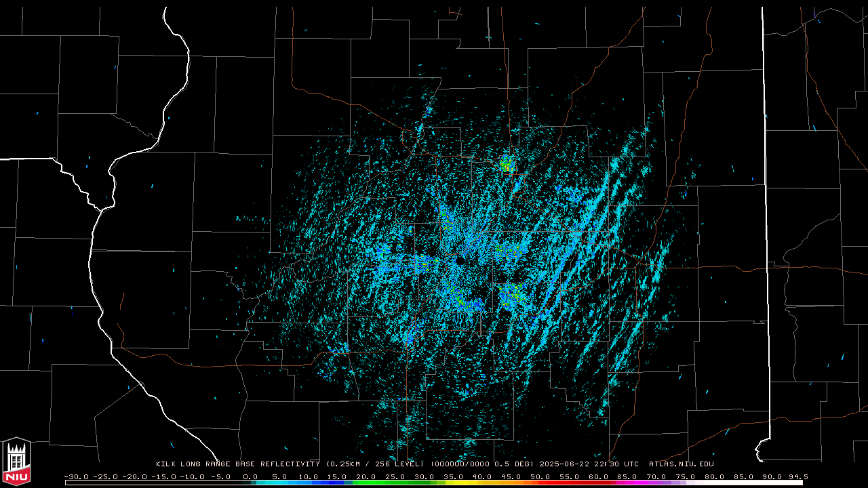Click the '10.0' scale label
This screenshot has width=868, height=488.
[x=309, y=477]
